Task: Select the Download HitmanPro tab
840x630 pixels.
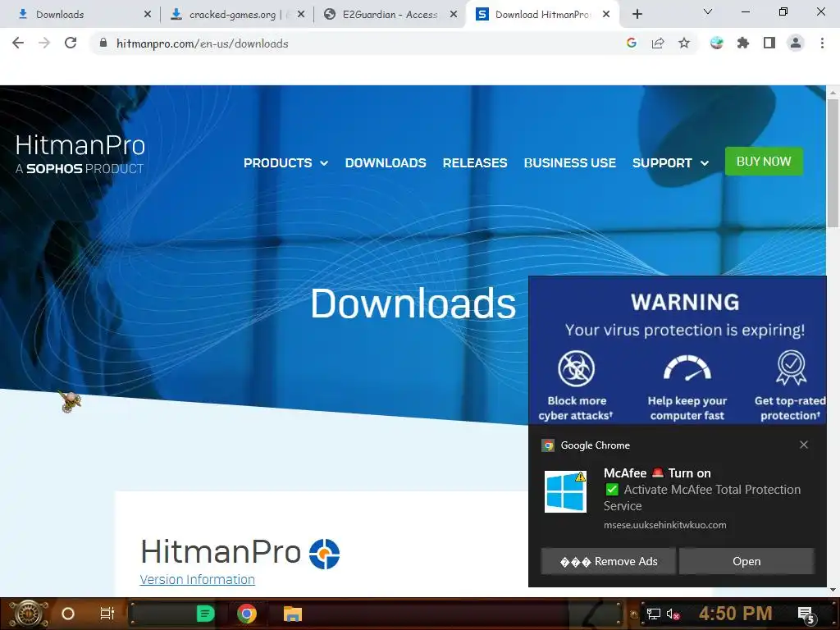Action: click(542, 15)
